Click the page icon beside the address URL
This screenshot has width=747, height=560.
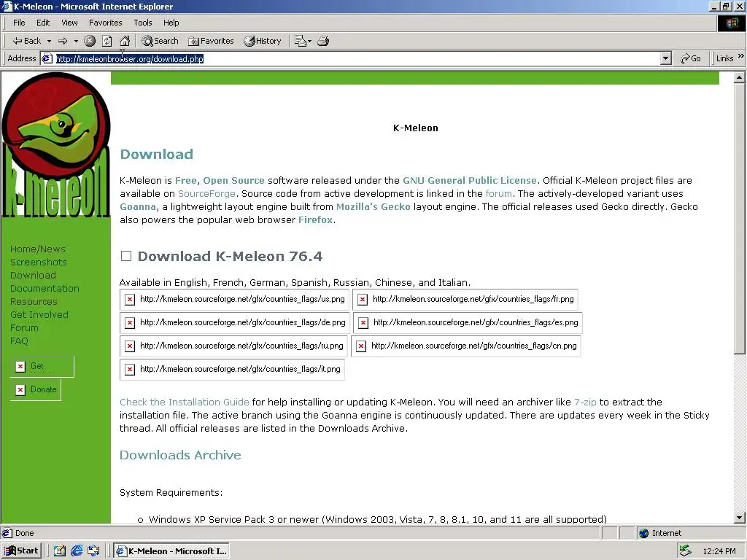47,58
